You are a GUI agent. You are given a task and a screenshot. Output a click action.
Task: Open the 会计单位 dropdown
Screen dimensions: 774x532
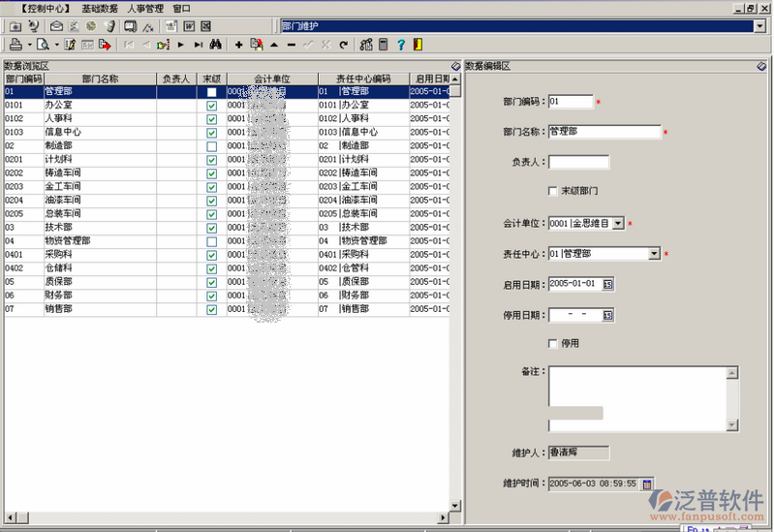[x=618, y=224]
